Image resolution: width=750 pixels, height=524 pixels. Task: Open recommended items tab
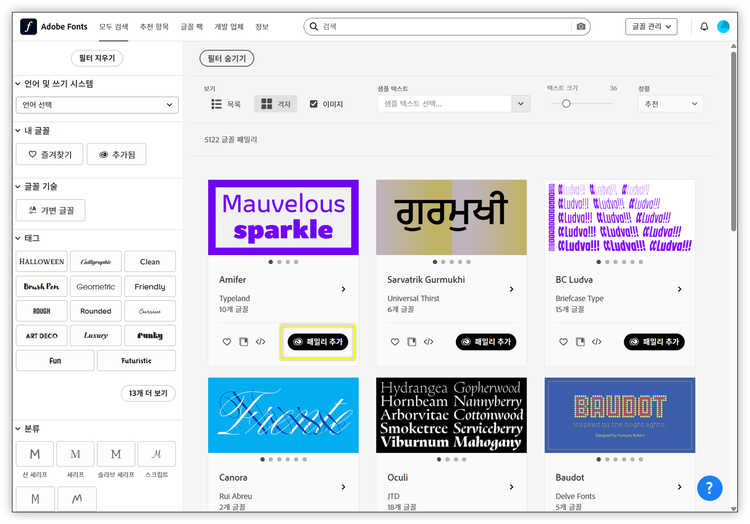coord(154,26)
